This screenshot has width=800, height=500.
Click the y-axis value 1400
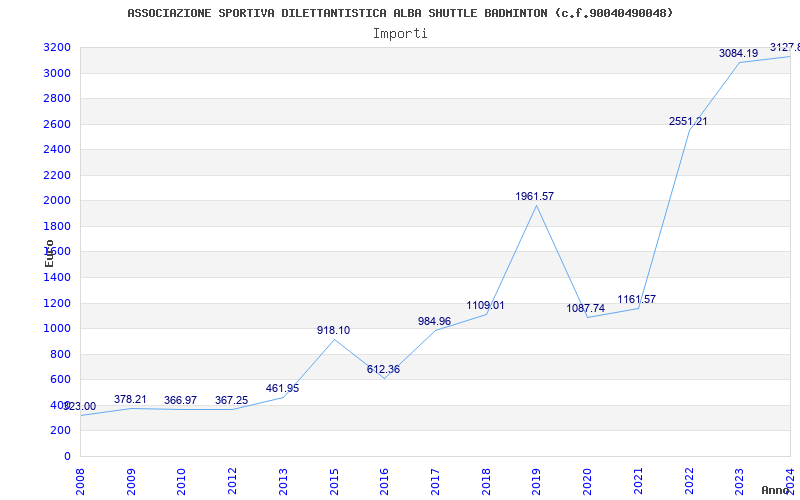point(57,278)
